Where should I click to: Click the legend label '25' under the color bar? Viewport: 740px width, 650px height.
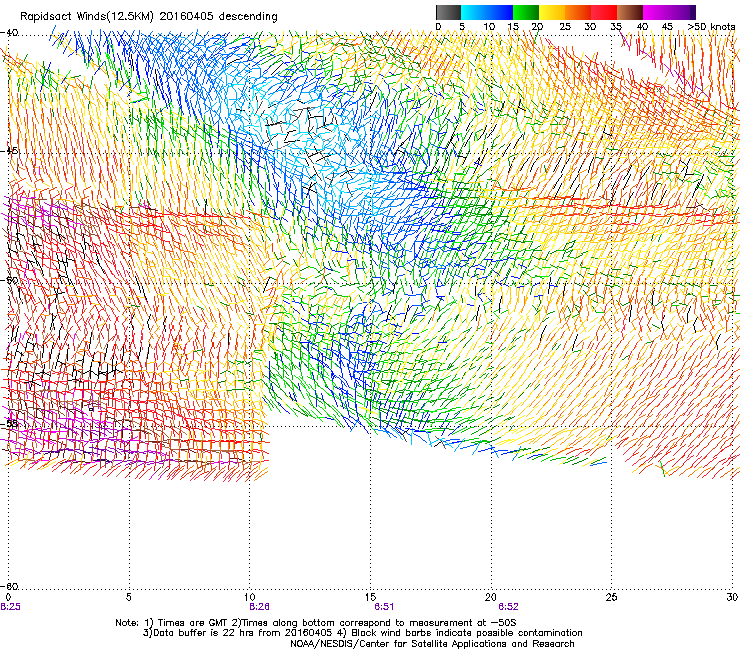click(565, 27)
